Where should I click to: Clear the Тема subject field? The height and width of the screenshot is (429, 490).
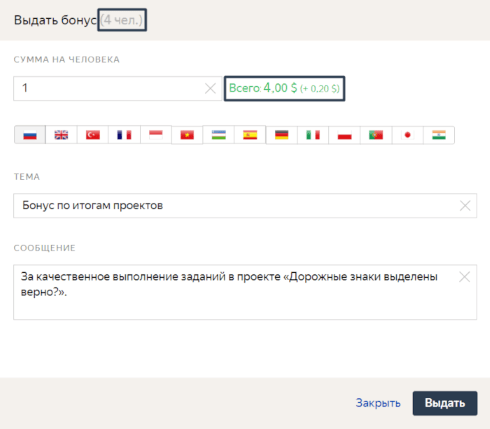pos(465,206)
